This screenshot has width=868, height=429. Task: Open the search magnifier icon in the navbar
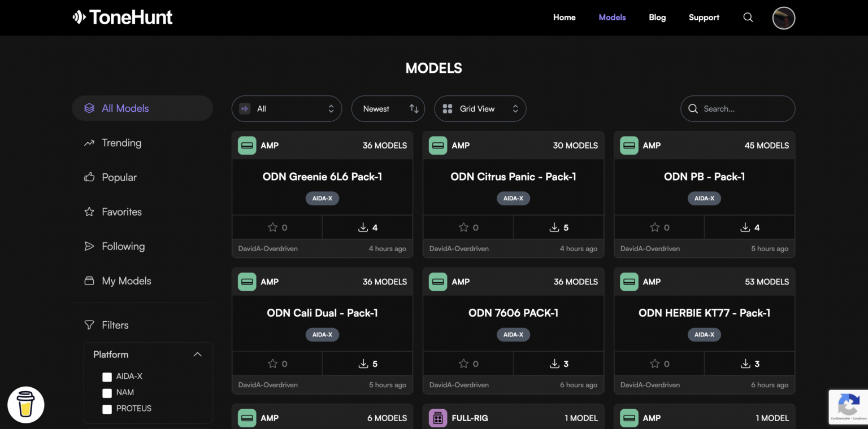(x=748, y=17)
